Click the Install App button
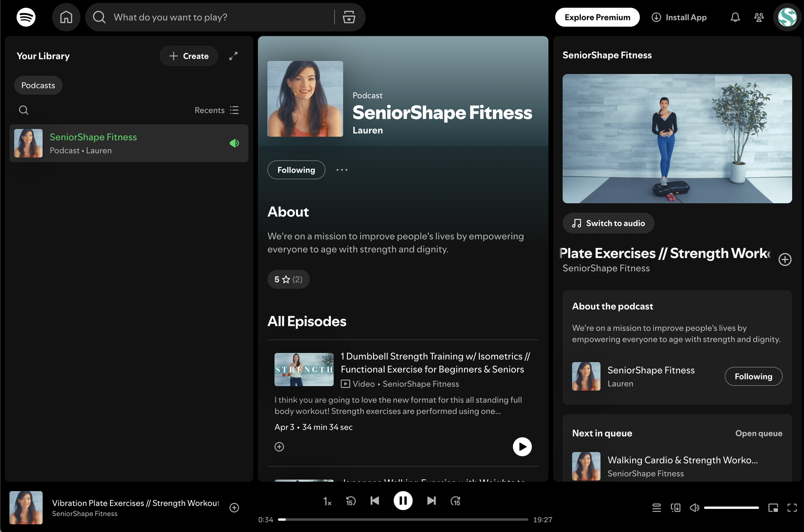Viewport: 804px width, 532px height. tap(679, 17)
